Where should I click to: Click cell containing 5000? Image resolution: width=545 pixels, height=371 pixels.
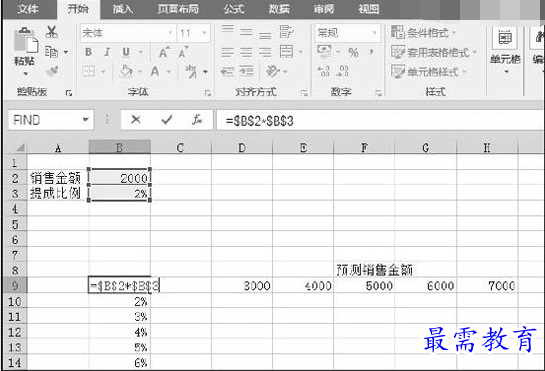(x=364, y=286)
